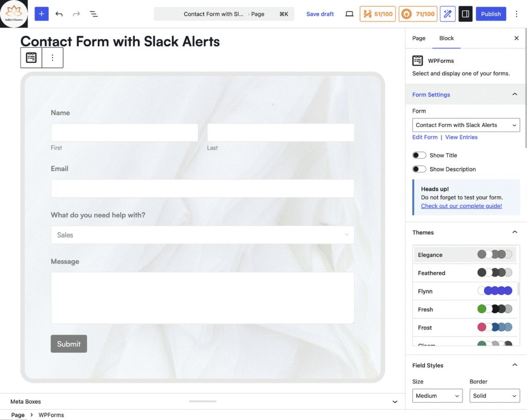Open the Form selection dropdown
Image resolution: width=527 pixels, height=420 pixels.
pos(466,125)
